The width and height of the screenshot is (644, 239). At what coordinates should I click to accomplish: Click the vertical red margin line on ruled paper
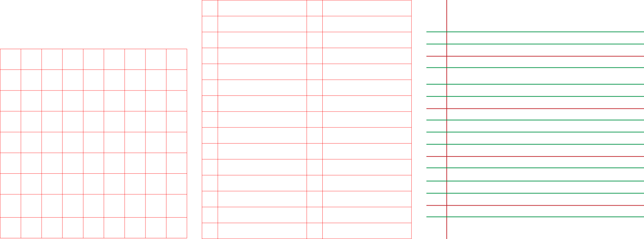click(x=447, y=119)
